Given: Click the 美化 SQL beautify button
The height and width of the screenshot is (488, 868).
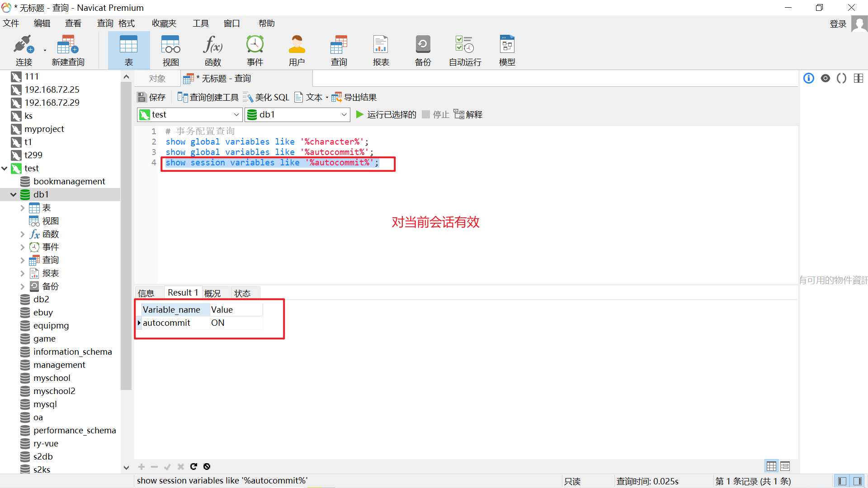Looking at the screenshot, I should tap(266, 97).
